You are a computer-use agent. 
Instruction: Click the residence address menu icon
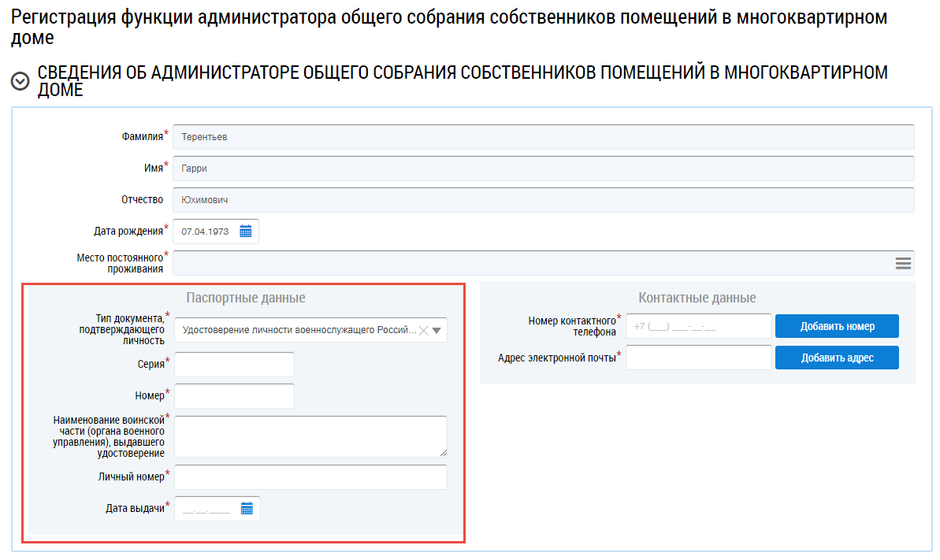point(903,263)
